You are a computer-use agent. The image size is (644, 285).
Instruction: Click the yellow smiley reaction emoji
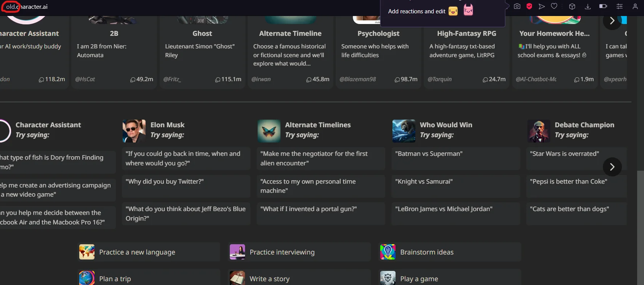point(453,11)
